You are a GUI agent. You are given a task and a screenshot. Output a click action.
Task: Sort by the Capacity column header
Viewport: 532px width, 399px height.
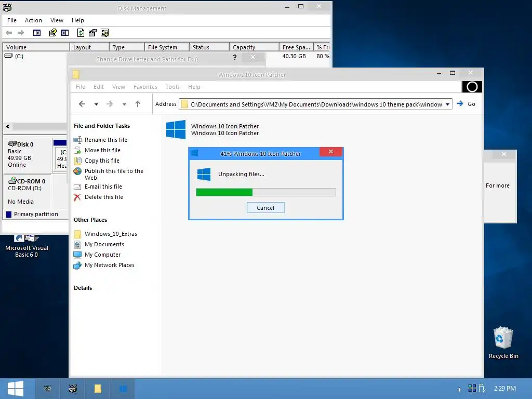click(254, 47)
